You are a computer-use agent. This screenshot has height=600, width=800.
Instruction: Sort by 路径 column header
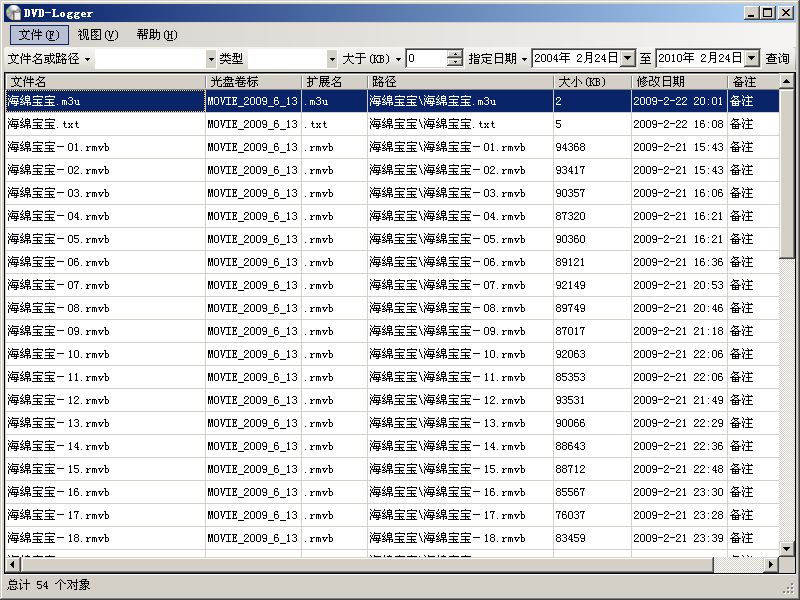460,82
